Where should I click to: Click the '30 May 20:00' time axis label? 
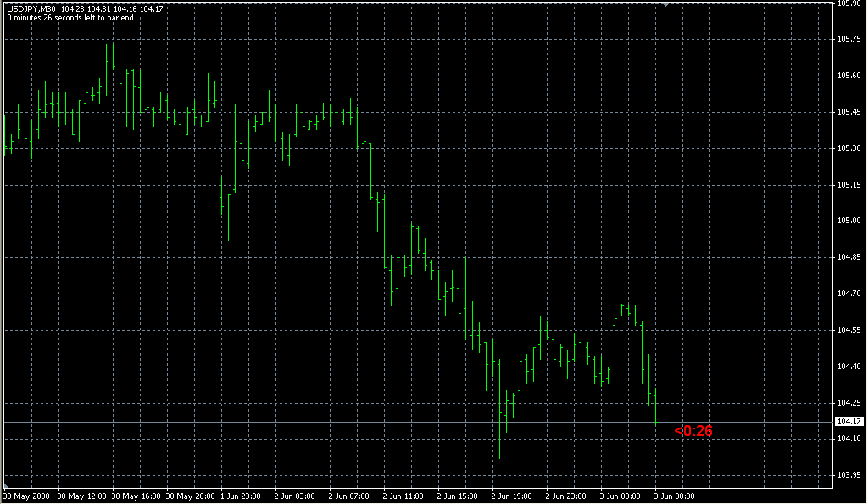[190, 496]
